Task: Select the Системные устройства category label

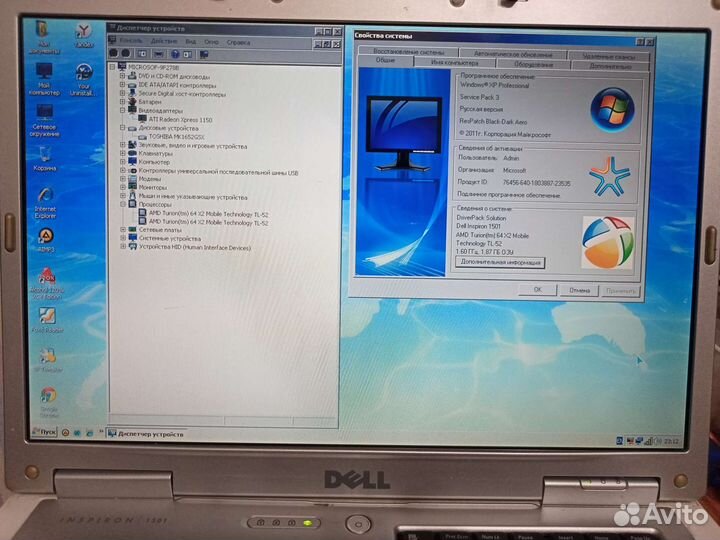Action: pyautogui.click(x=170, y=239)
